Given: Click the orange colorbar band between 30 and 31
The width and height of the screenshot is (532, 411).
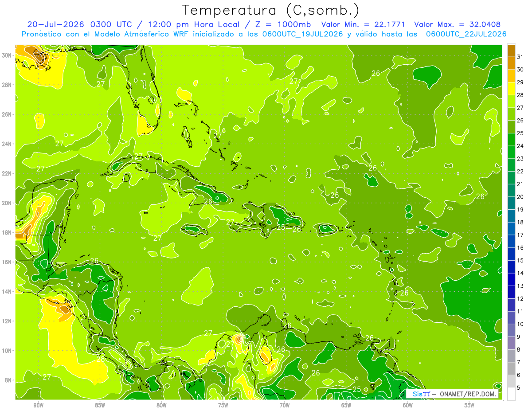Looking at the screenshot, I should pyautogui.click(x=511, y=63).
